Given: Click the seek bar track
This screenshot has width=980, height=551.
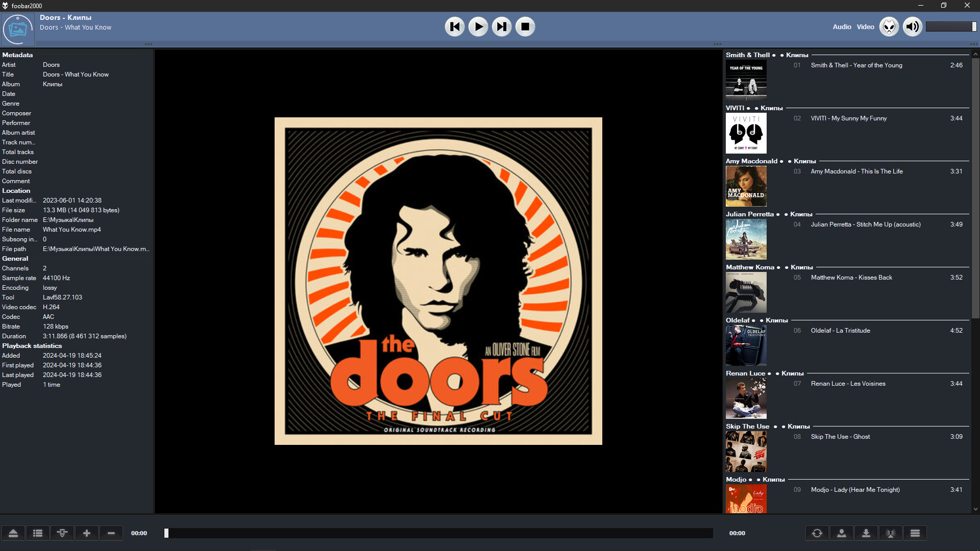Looking at the screenshot, I should (439, 533).
